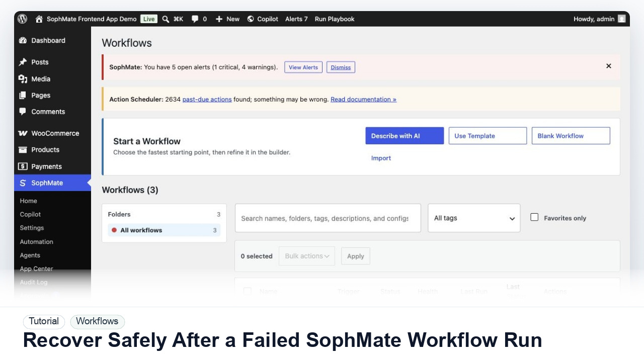Open Read documentation link
This screenshot has width=644, height=362.
(363, 100)
